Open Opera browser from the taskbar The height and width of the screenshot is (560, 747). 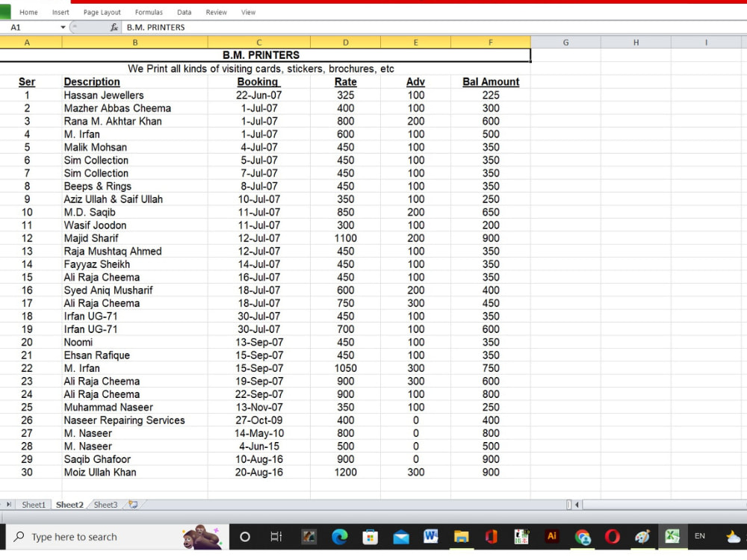pyautogui.click(x=611, y=536)
